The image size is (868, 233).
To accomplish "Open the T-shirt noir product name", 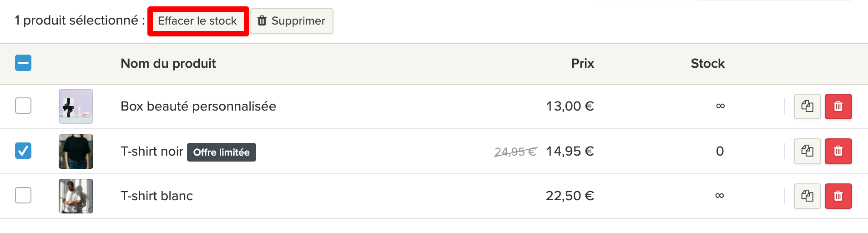I will click(x=152, y=152).
